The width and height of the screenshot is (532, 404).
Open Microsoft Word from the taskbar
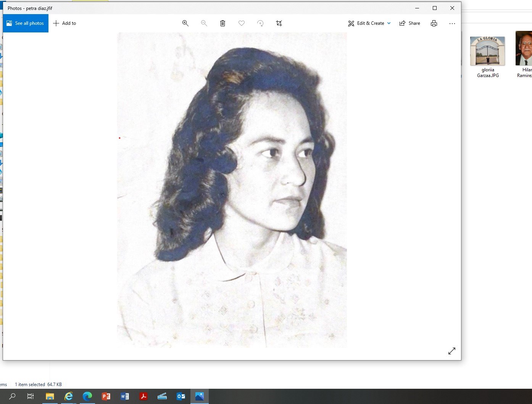point(124,396)
